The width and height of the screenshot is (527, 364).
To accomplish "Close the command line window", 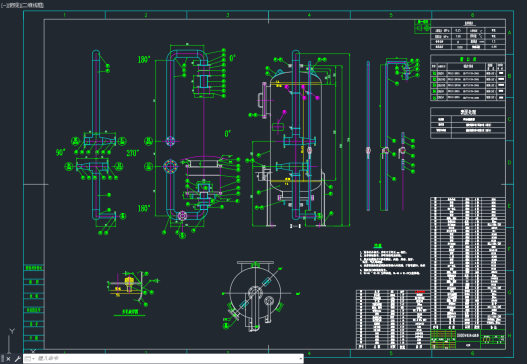I will [8, 359].
